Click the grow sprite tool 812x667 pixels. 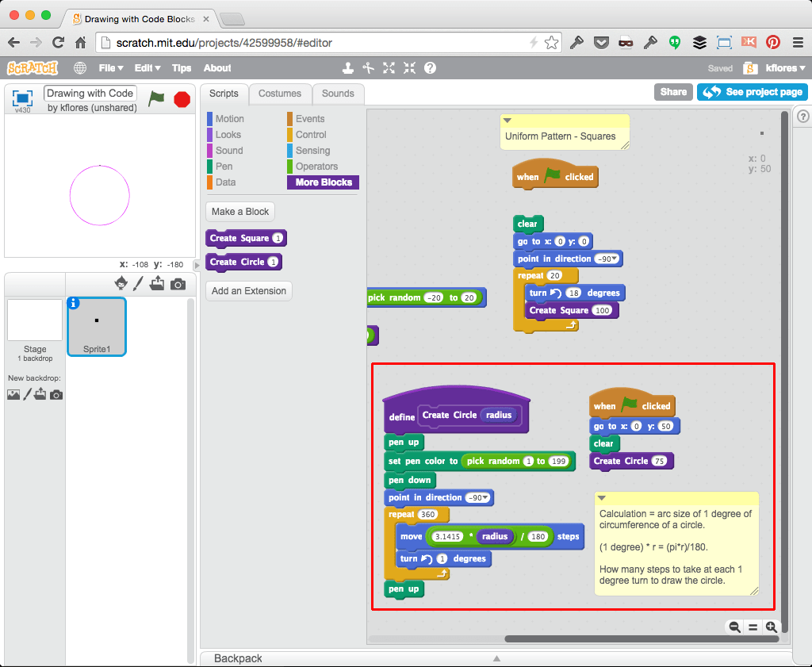(389, 70)
